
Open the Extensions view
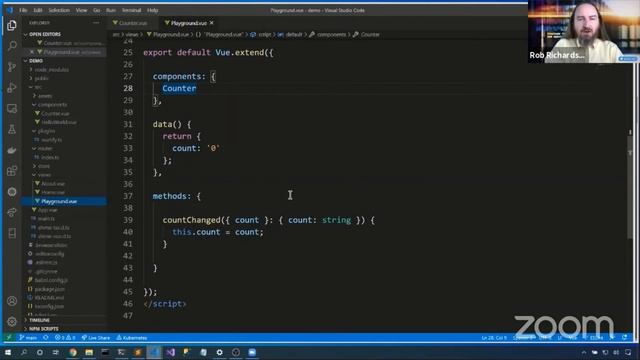[12, 171]
